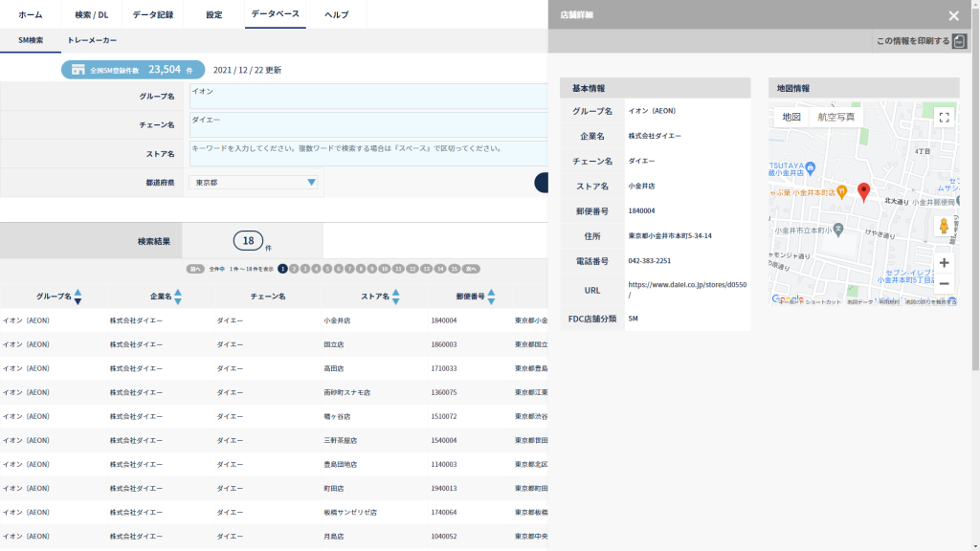Open the データ記録 menu

coord(152,14)
